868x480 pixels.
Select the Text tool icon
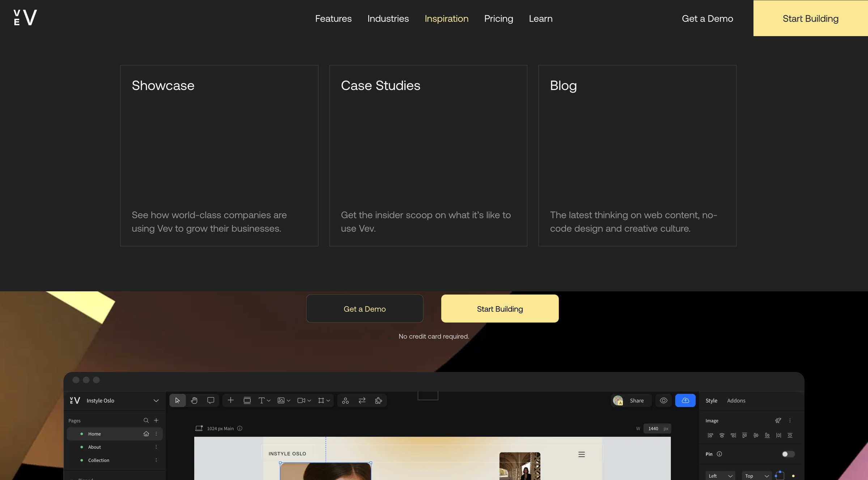pyautogui.click(x=261, y=400)
